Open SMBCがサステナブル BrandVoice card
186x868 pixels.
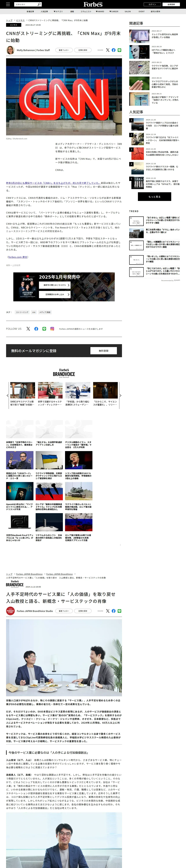coord(23,394)
